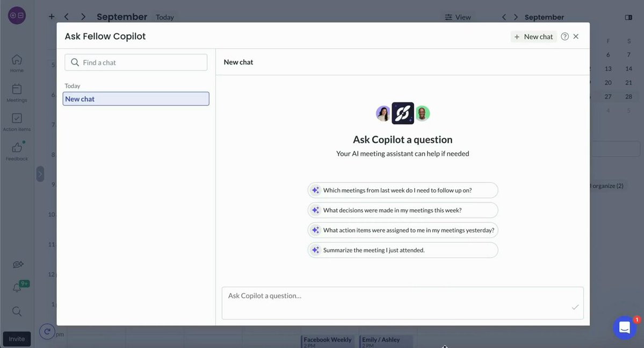Screen dimensions: 644x348
Task: Open the support chat bubble widget
Action: point(625,328)
